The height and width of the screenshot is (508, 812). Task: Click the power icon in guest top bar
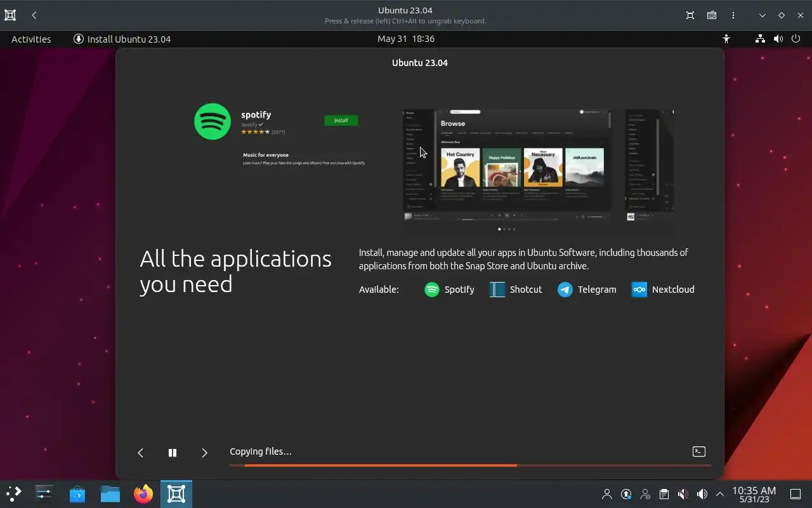(x=796, y=39)
